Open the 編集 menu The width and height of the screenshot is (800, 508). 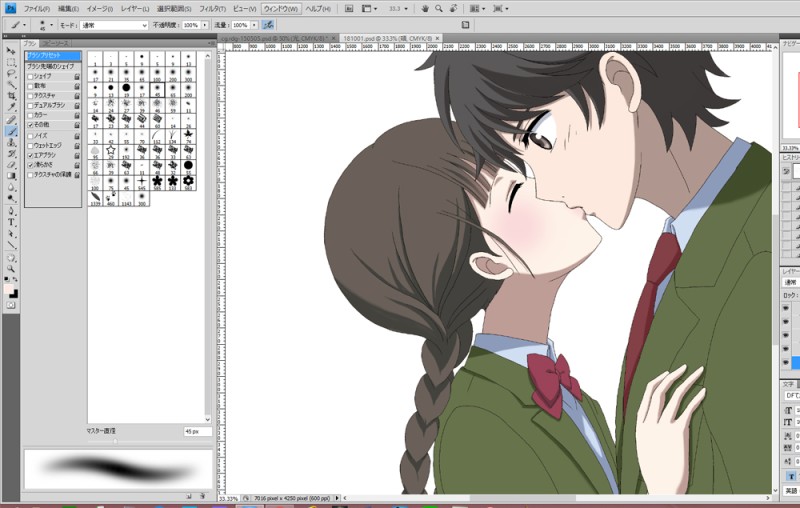(x=68, y=9)
